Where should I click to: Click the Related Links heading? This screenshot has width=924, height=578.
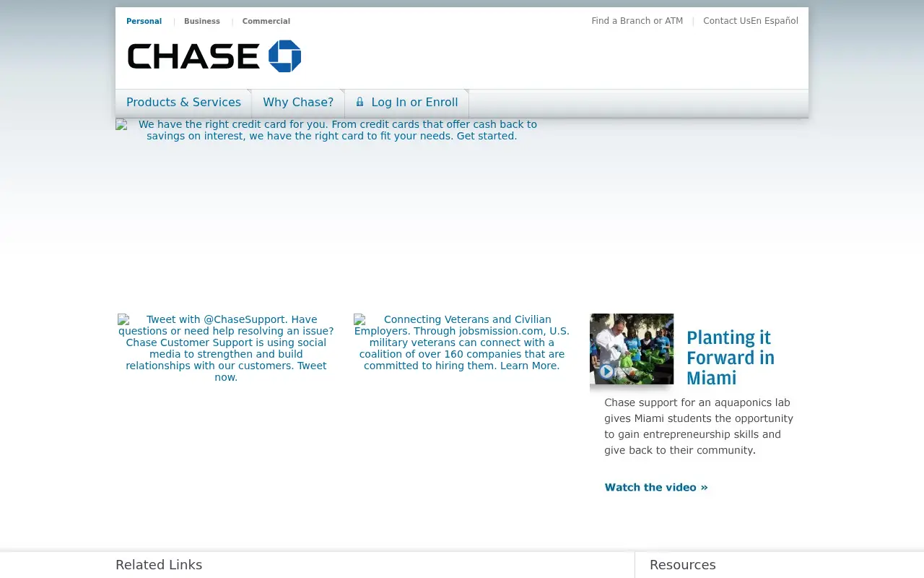pos(159,565)
